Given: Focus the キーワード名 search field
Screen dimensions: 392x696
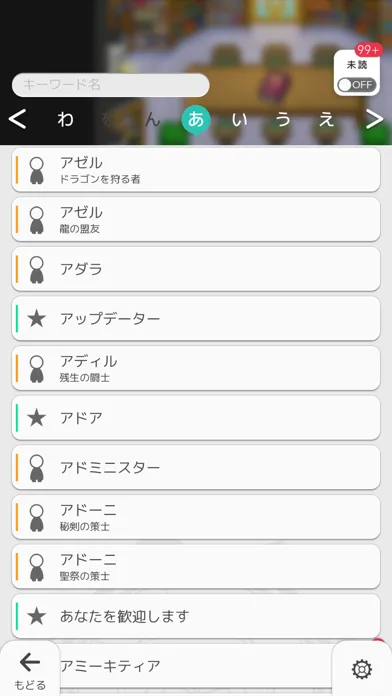Looking at the screenshot, I should click(111, 85).
